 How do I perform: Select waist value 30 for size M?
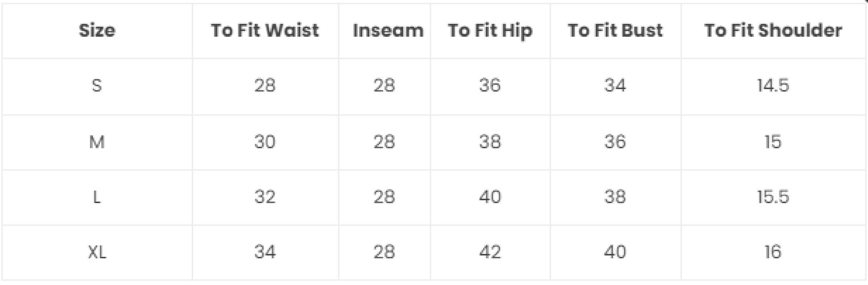pos(265,142)
